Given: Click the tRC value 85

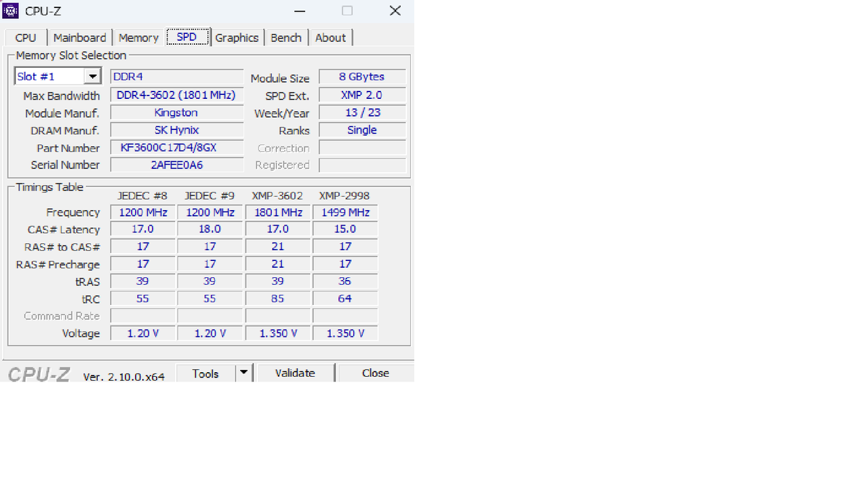Looking at the screenshot, I should pyautogui.click(x=277, y=299).
